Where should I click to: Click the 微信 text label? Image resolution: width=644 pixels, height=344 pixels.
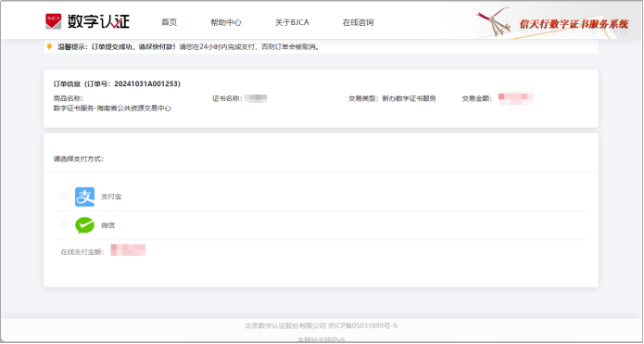[108, 225]
